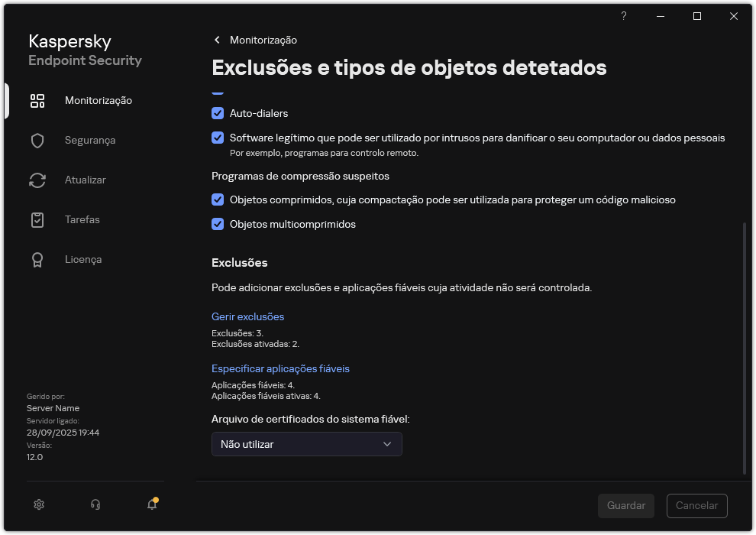Go back using the back arrow
The image size is (756, 535).
click(216, 40)
